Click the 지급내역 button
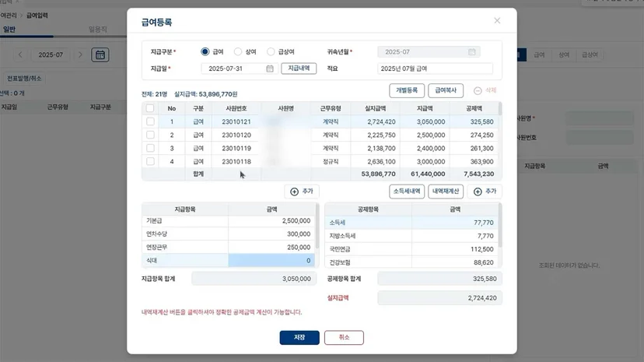Viewport: 644px width, 362px height. (x=299, y=69)
